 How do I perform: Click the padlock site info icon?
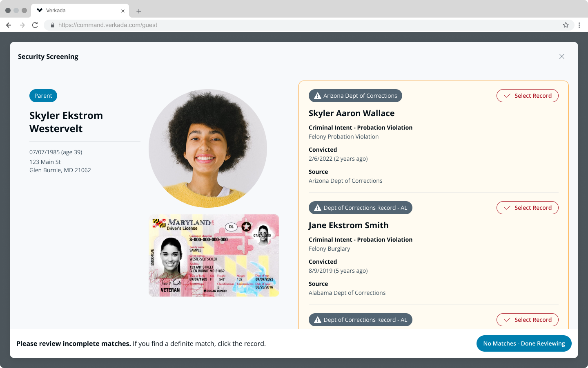click(52, 25)
